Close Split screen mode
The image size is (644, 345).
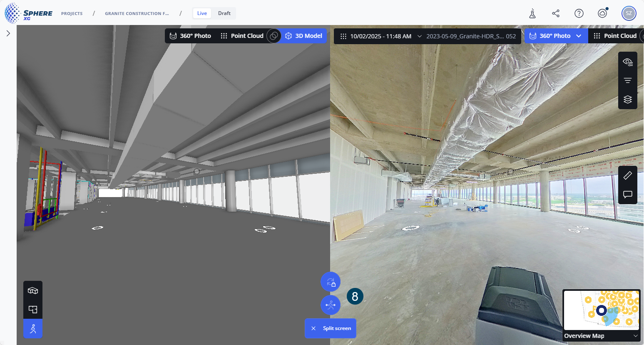(313, 328)
